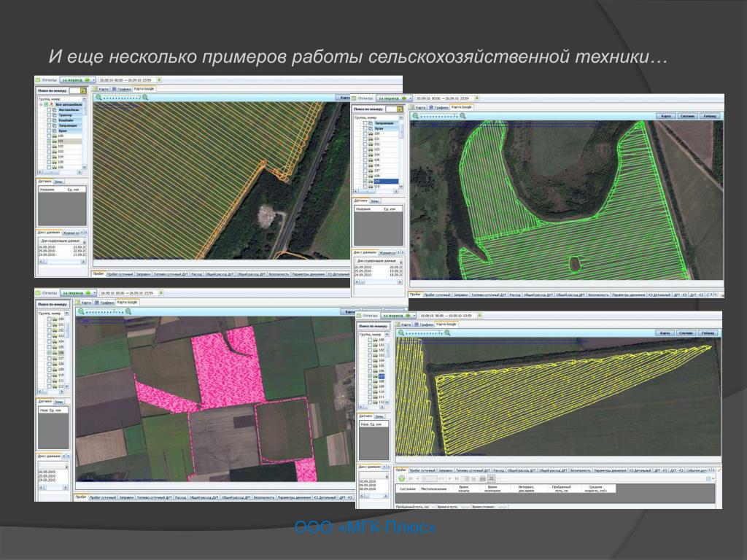Viewport: 747px width, 560px height.
Task: Click vehicle list vertical scrollbar, green-track window
Action: (401, 152)
